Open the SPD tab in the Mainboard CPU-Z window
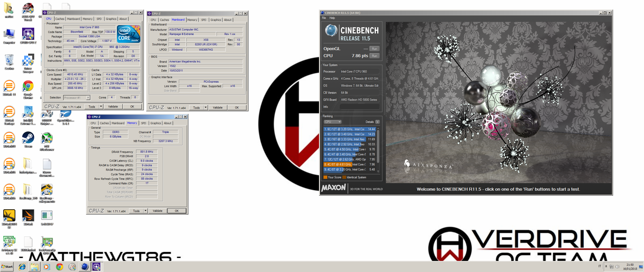 tap(204, 20)
